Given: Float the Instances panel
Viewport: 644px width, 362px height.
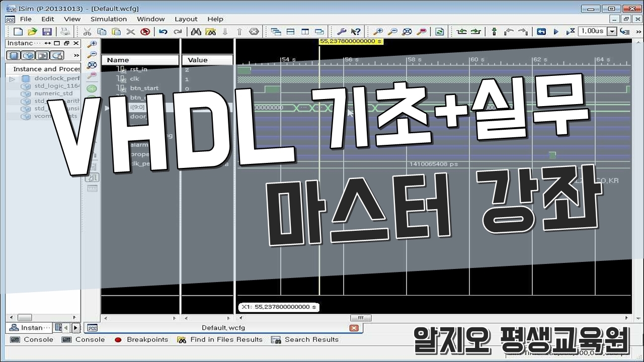Looking at the screenshot, I should pos(66,43).
